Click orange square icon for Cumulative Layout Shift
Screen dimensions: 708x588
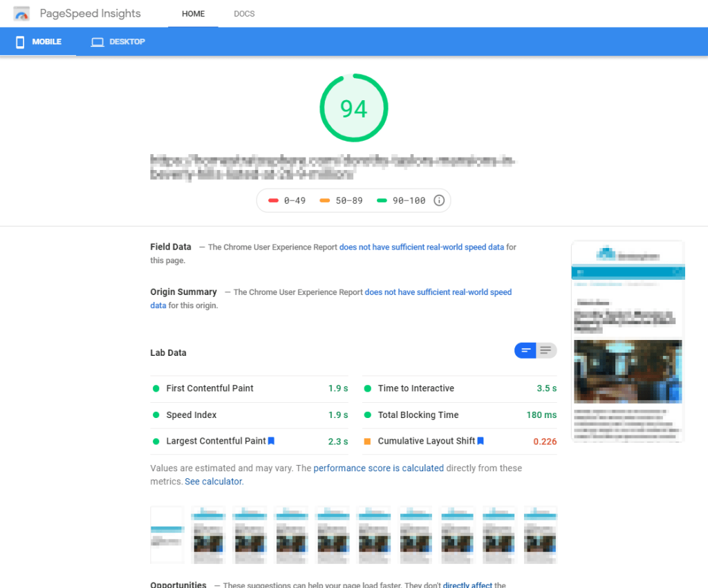pos(367,442)
